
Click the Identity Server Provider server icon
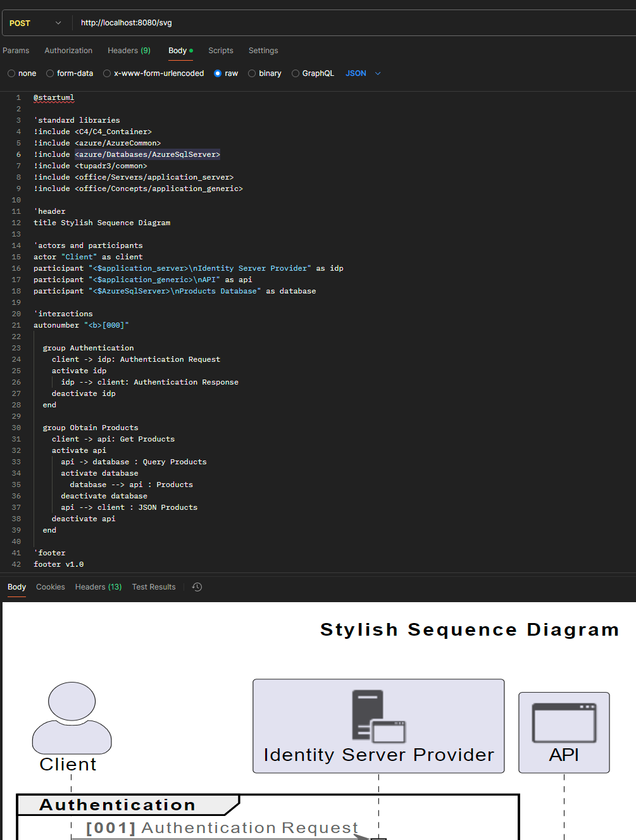coord(378,716)
